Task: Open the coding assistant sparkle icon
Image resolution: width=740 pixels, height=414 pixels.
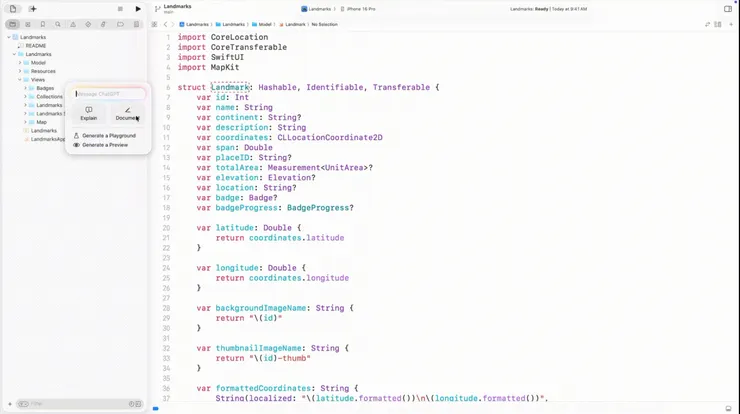Action: pos(33,8)
